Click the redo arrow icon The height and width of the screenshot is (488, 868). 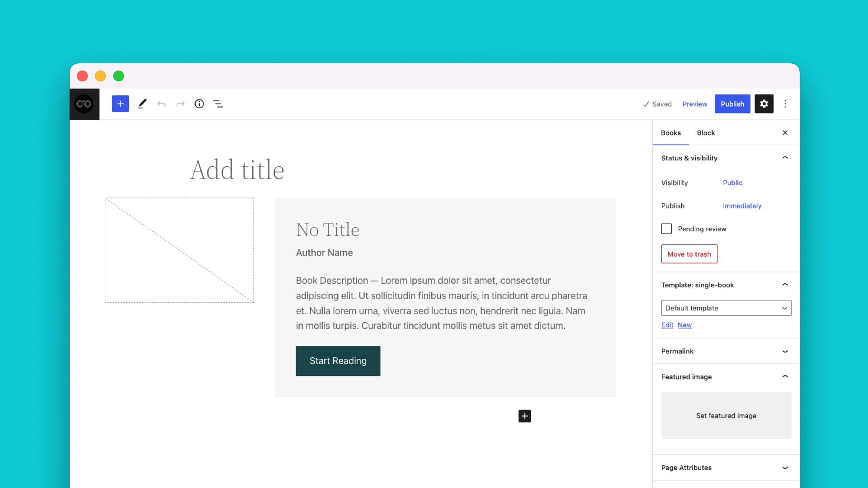[x=180, y=103]
